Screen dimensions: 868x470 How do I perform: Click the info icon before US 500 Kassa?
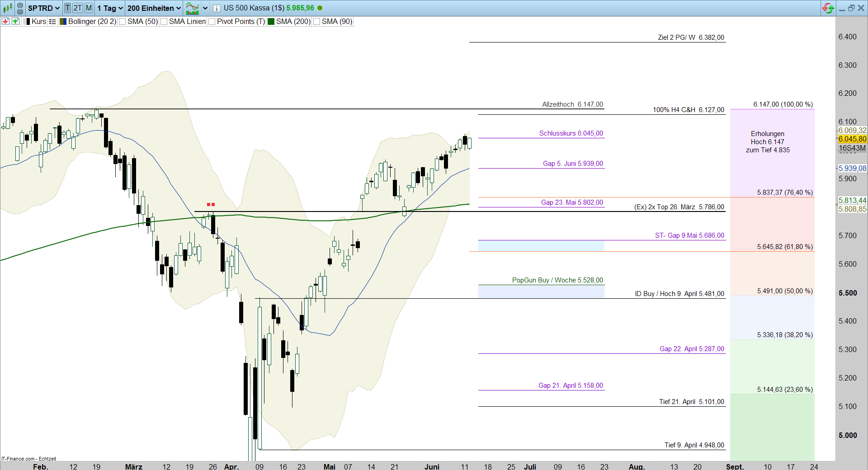217,8
